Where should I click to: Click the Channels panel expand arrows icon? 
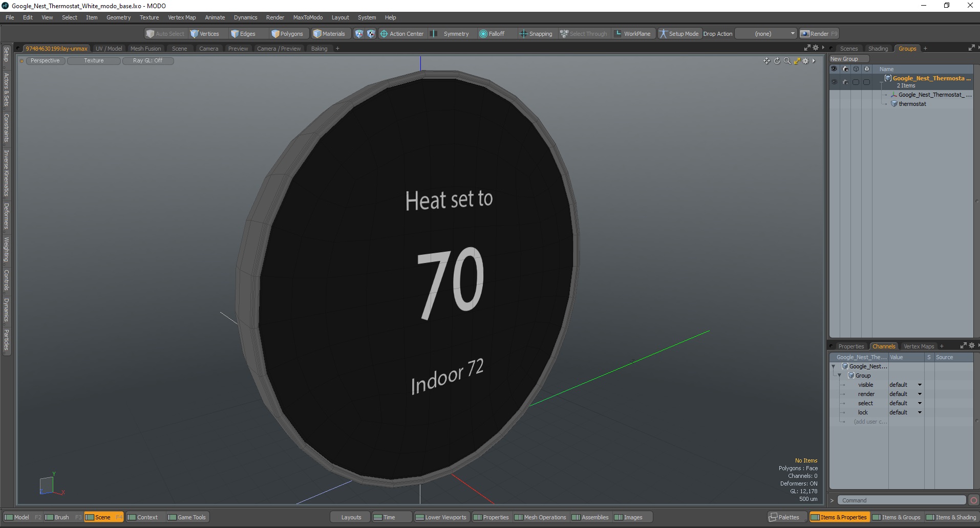[963, 346]
